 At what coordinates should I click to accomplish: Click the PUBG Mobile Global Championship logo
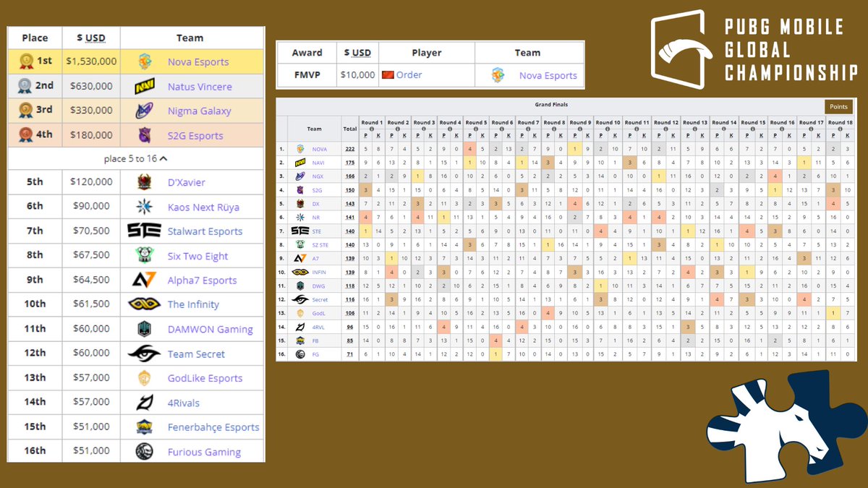pos(754,49)
